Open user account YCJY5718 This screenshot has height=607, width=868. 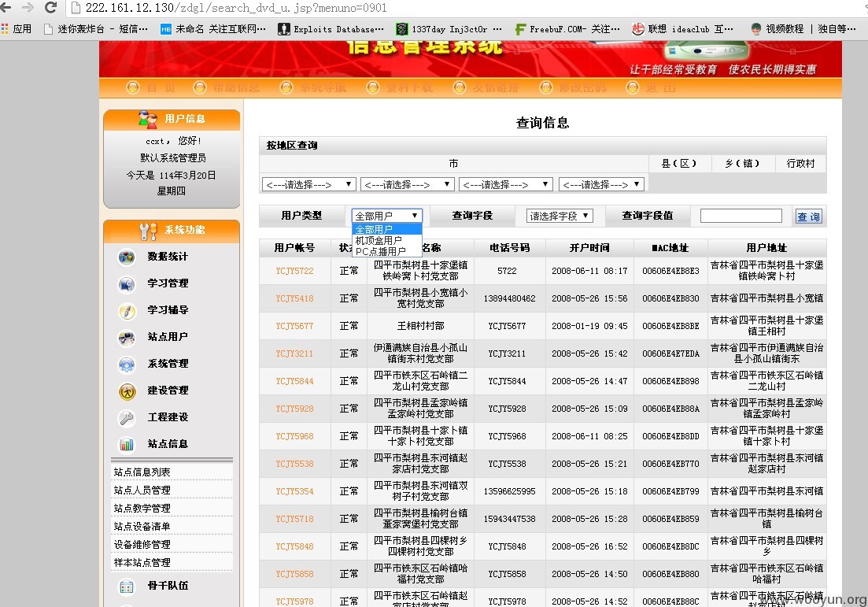pyautogui.click(x=294, y=519)
